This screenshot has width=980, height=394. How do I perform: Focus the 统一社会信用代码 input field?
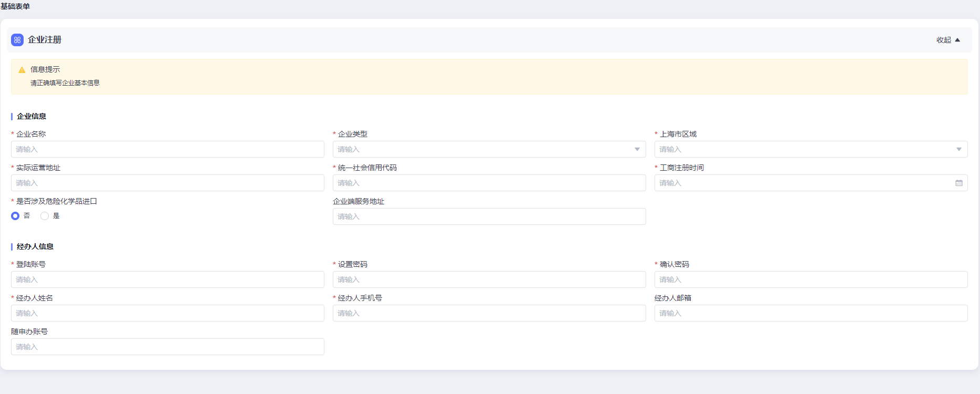(x=489, y=183)
